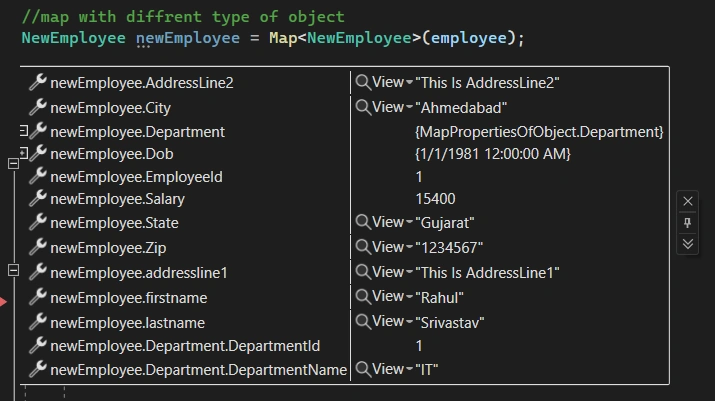
Task: Click the wrench icon for newEmployee.Salary
Action: tap(38, 198)
